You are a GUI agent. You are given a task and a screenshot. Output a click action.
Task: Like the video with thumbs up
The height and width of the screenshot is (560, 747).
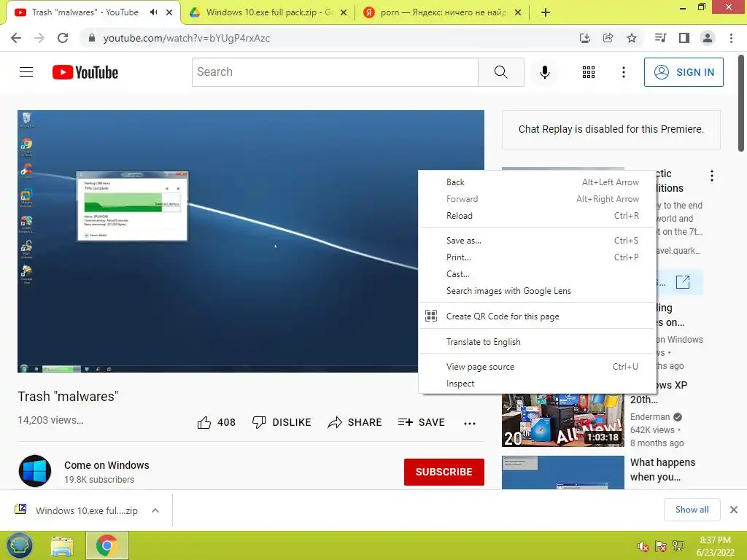pyautogui.click(x=216, y=422)
